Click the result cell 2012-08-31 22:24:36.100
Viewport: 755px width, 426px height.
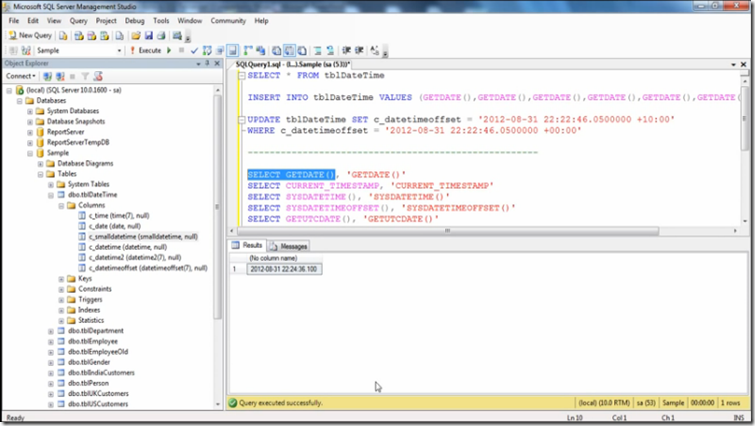(284, 269)
